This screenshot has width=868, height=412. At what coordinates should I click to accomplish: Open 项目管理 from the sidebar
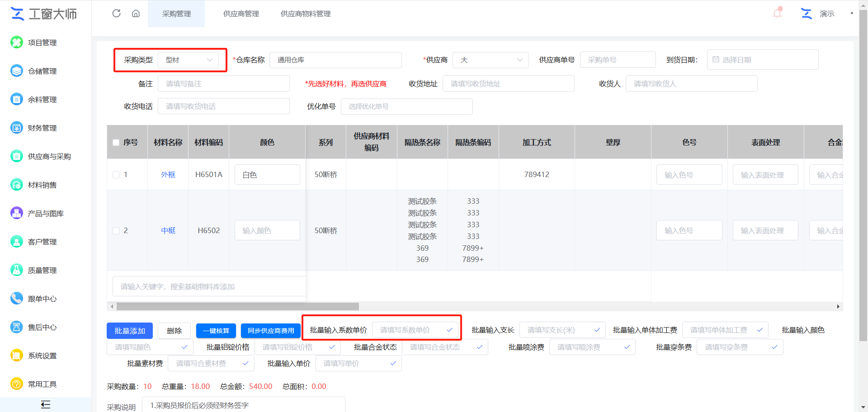tap(42, 42)
